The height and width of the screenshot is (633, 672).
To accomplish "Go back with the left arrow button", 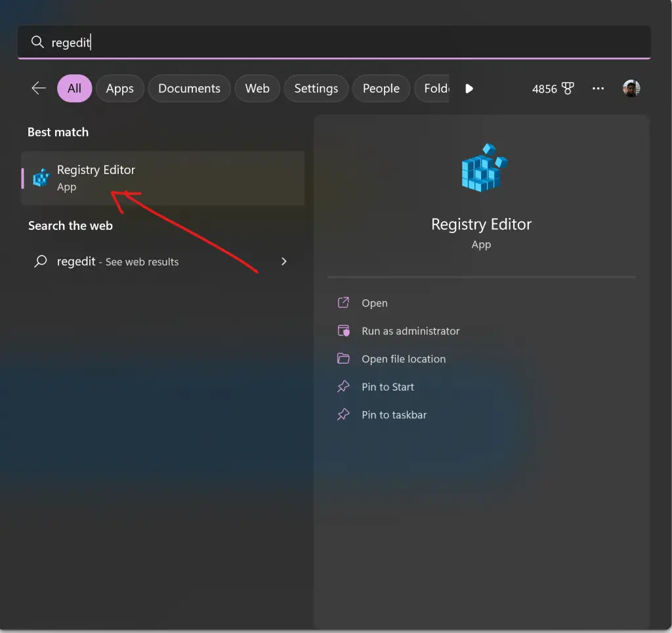I will 39,89.
